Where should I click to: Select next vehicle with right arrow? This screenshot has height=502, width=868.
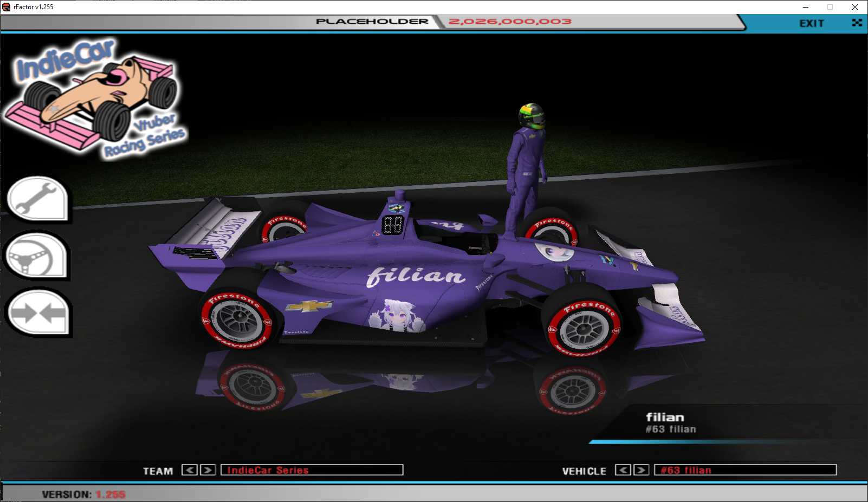point(642,470)
